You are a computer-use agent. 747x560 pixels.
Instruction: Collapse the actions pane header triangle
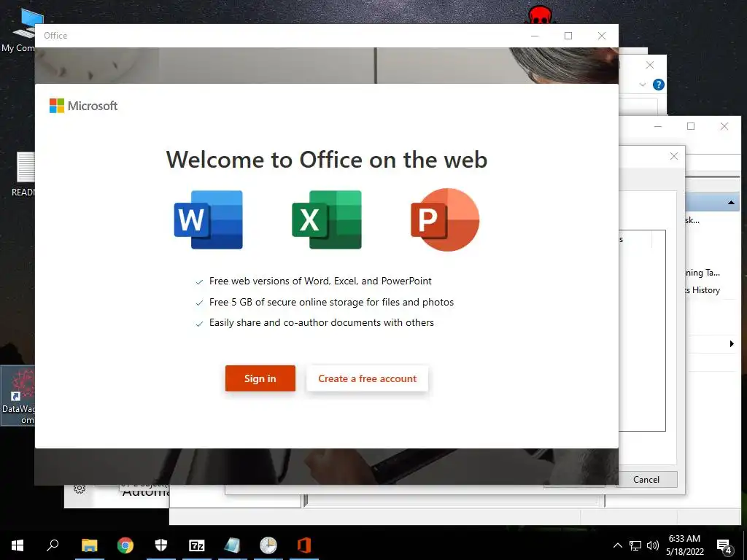(731, 203)
